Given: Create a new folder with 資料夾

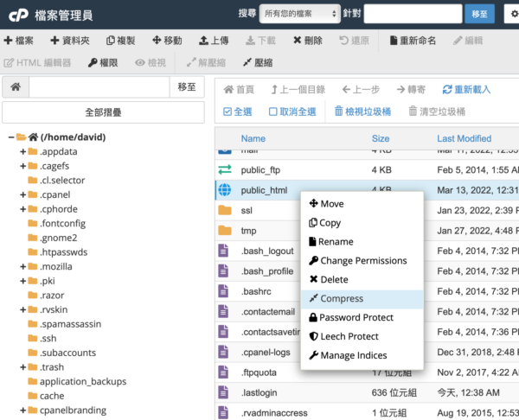Looking at the screenshot, I should [x=70, y=41].
